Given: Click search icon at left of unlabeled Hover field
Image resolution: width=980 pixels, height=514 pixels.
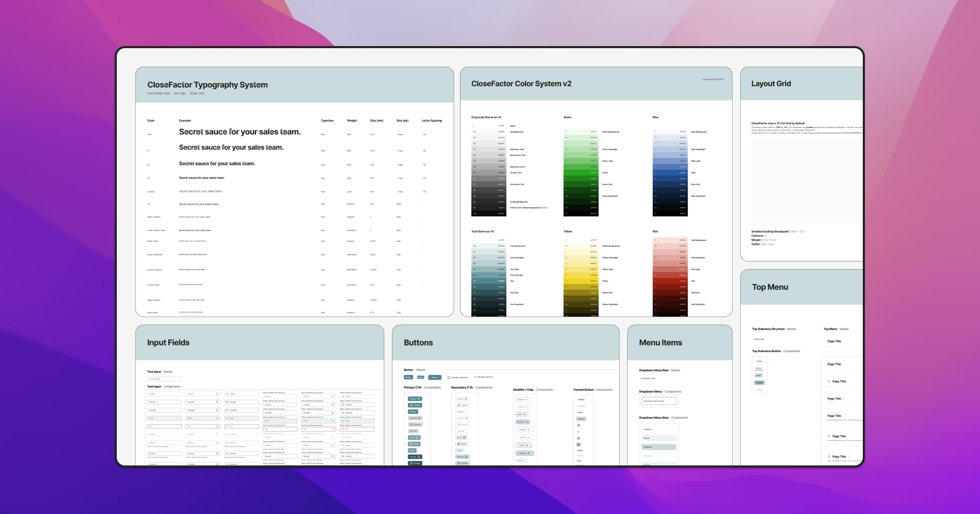Looking at the screenshot, I should pos(227,418).
